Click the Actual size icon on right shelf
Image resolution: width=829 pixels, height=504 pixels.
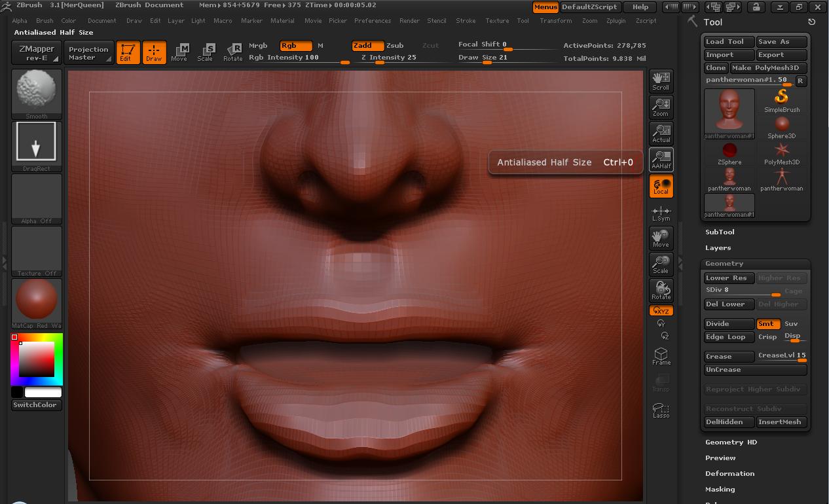(x=661, y=133)
